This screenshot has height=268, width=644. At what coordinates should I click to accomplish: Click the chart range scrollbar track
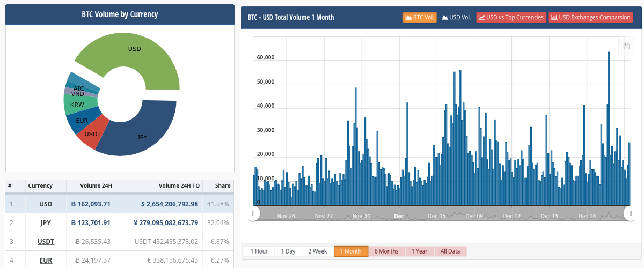pyautogui.click(x=442, y=214)
